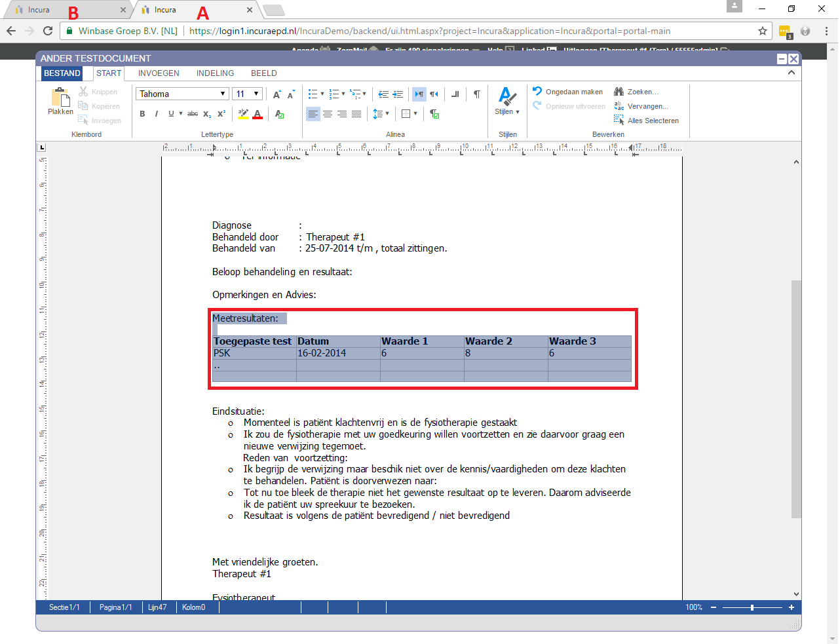Switch to the BEELD ribbon tab
This screenshot has height=644, width=840.
coord(264,73)
